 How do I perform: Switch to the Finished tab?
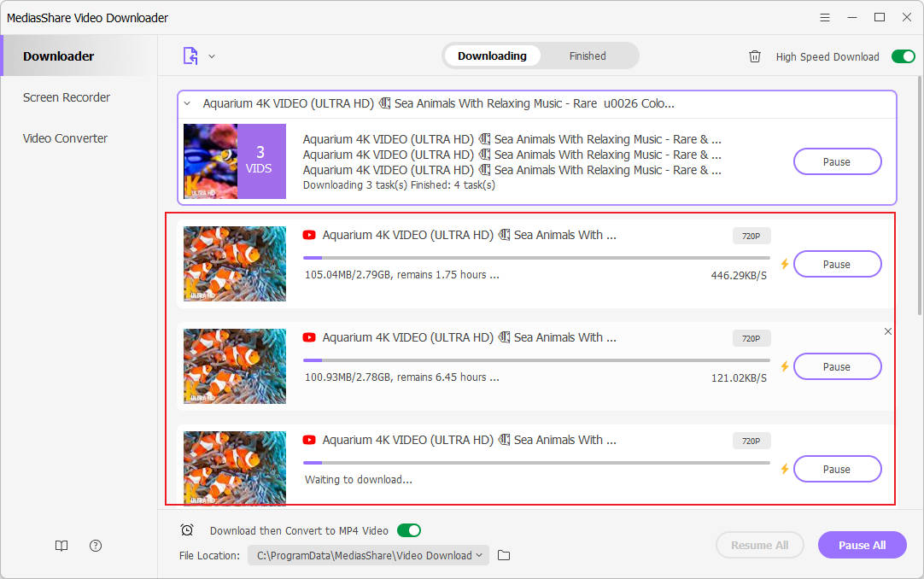tap(588, 56)
